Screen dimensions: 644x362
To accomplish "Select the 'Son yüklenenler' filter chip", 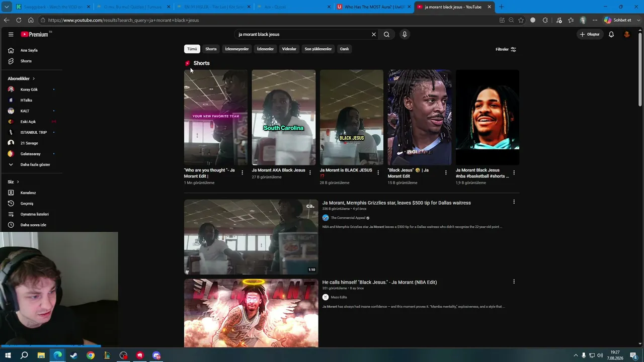I will click(318, 49).
